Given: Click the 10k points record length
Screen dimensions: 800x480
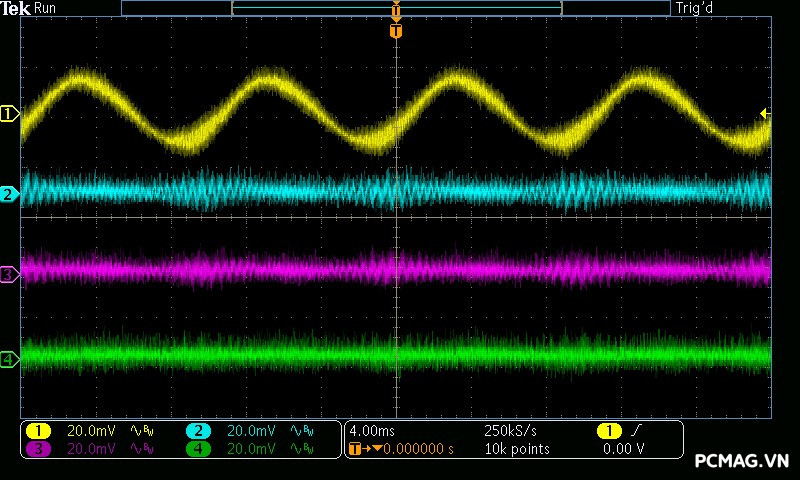Looking at the screenshot, I should tap(516, 449).
